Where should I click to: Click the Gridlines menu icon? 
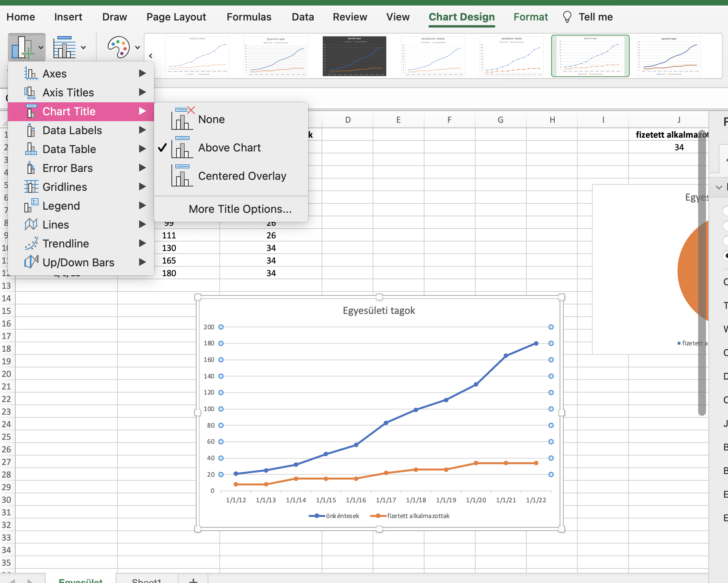click(x=31, y=187)
